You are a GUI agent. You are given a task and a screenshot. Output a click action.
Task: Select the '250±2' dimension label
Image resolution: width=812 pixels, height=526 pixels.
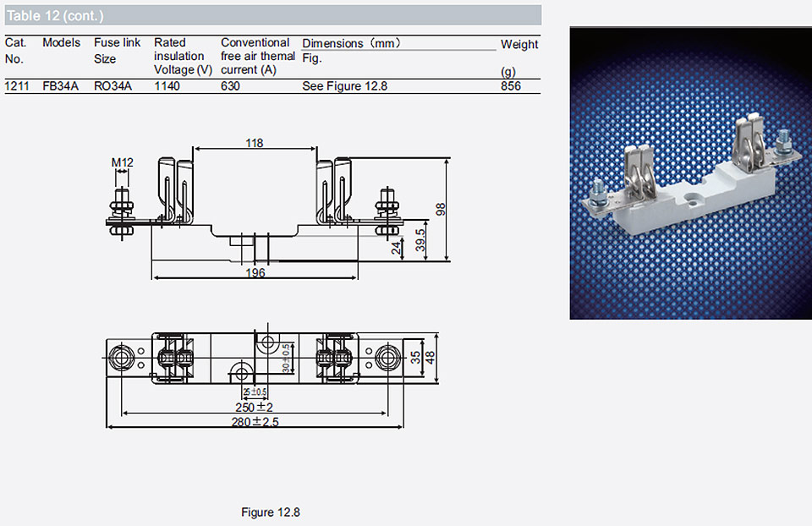tap(255, 408)
